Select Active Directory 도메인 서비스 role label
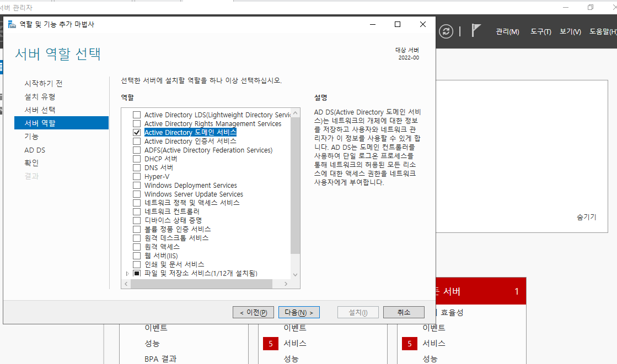Image resolution: width=617 pixels, height=364 pixels. click(190, 133)
